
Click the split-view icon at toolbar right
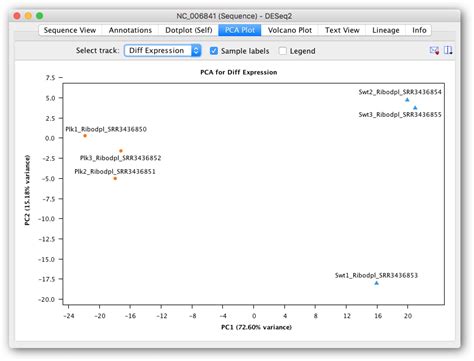click(x=448, y=50)
